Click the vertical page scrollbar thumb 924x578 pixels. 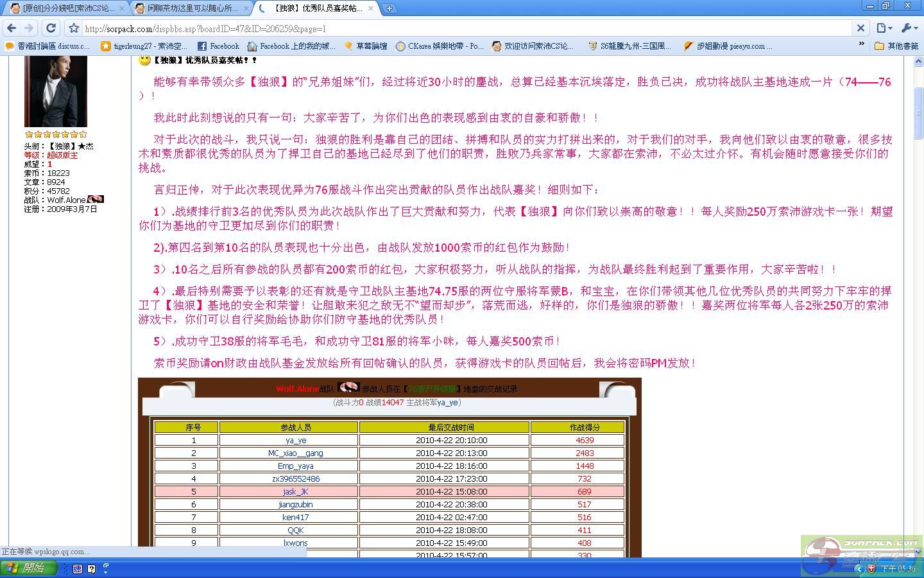tap(918, 112)
